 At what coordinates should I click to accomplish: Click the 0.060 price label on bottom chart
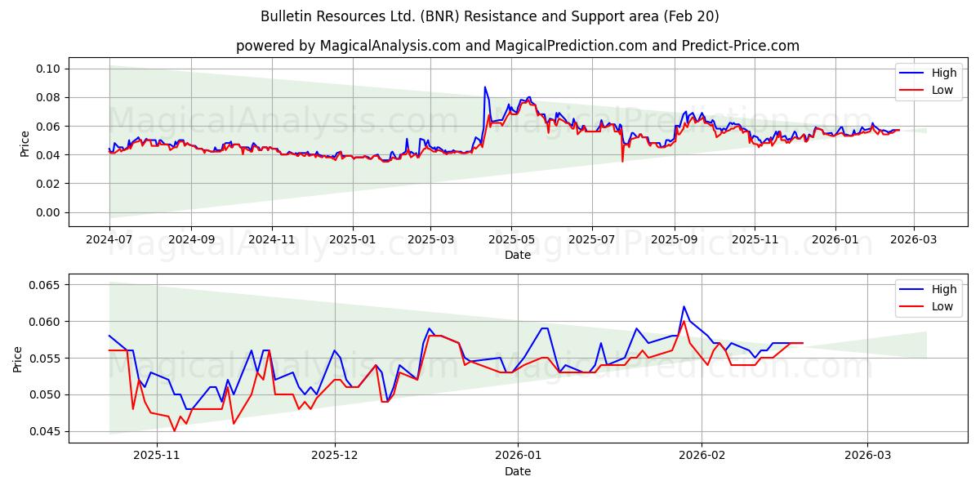45,322
